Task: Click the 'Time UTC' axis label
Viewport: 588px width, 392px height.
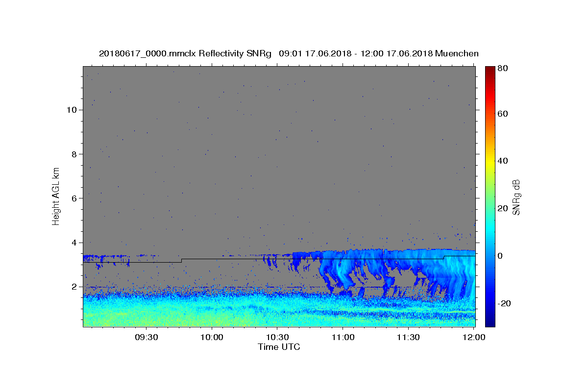Action: point(279,347)
